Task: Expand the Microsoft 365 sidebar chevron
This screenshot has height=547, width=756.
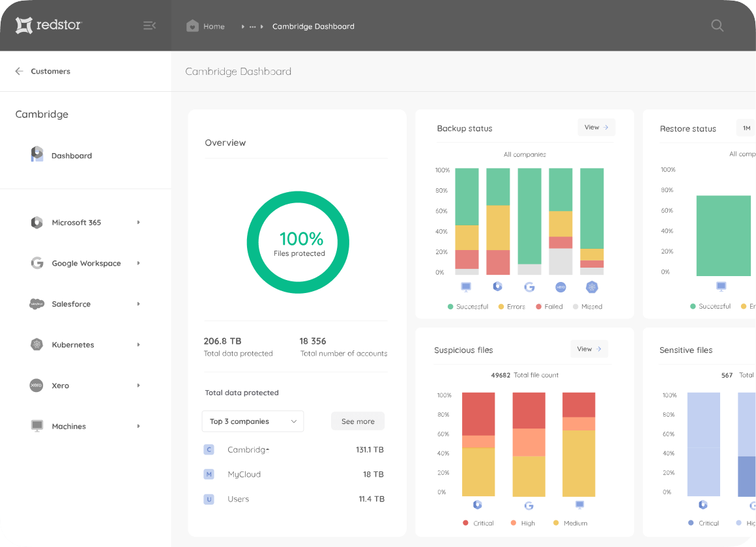Action: tap(138, 222)
